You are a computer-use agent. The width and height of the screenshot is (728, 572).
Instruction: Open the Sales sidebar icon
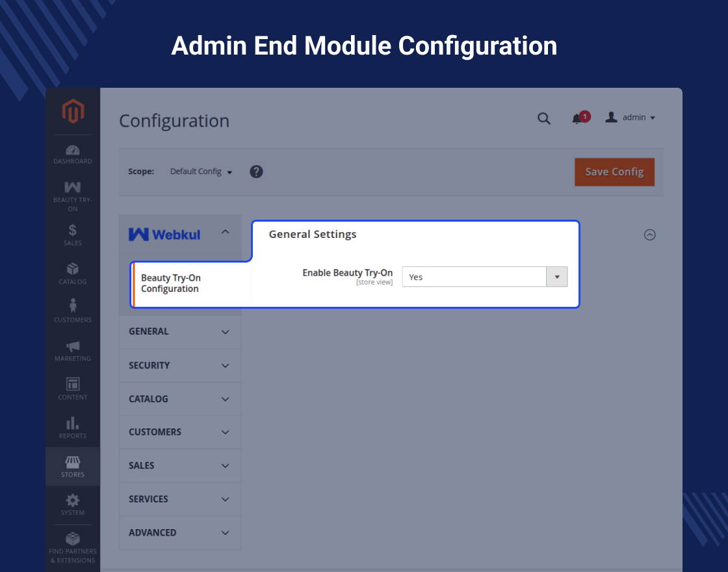coord(73,234)
